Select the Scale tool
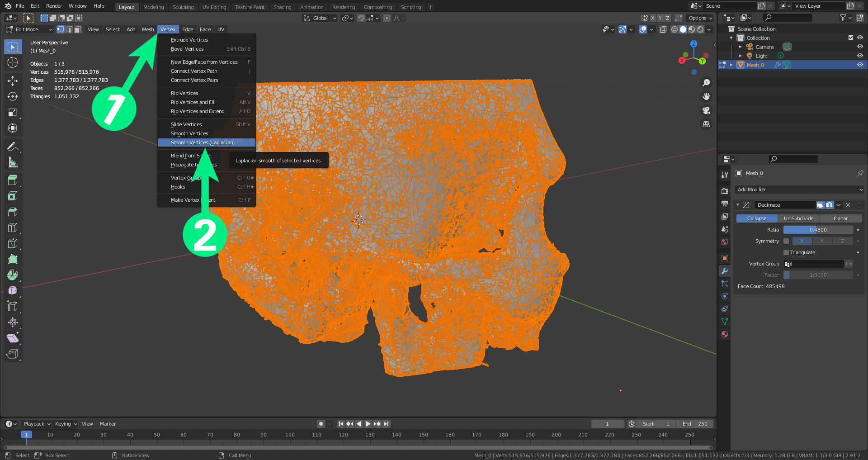The height and width of the screenshot is (460, 868). (x=13, y=112)
